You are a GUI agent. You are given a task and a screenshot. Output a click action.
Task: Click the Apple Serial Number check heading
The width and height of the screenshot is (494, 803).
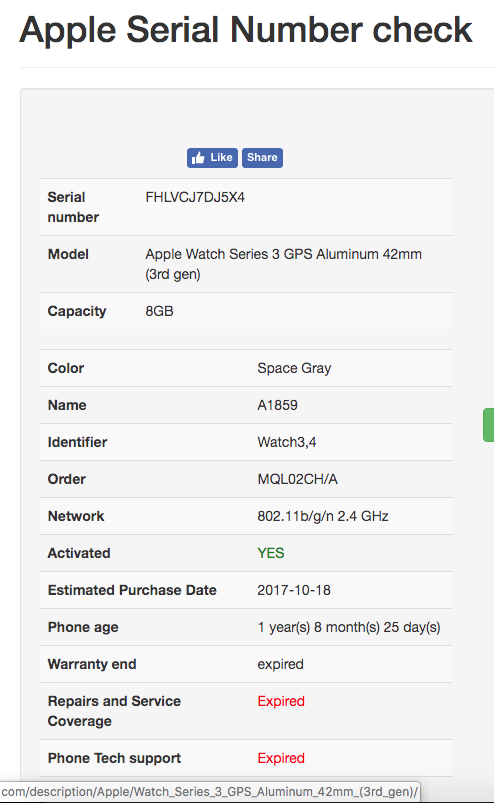click(x=246, y=30)
